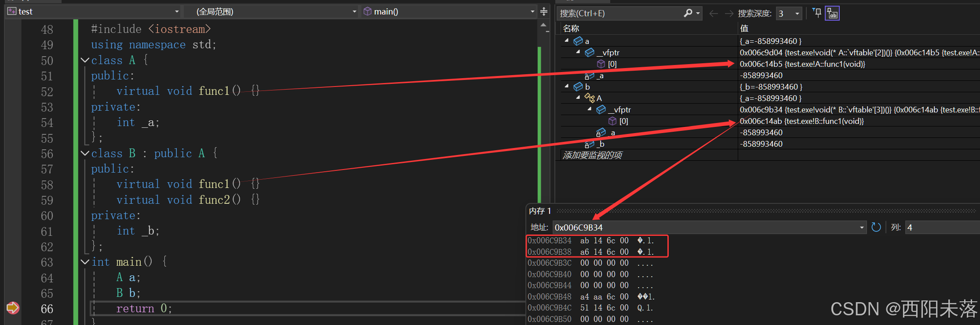Open the memory address history dropdown
980x325 pixels.
point(862,227)
